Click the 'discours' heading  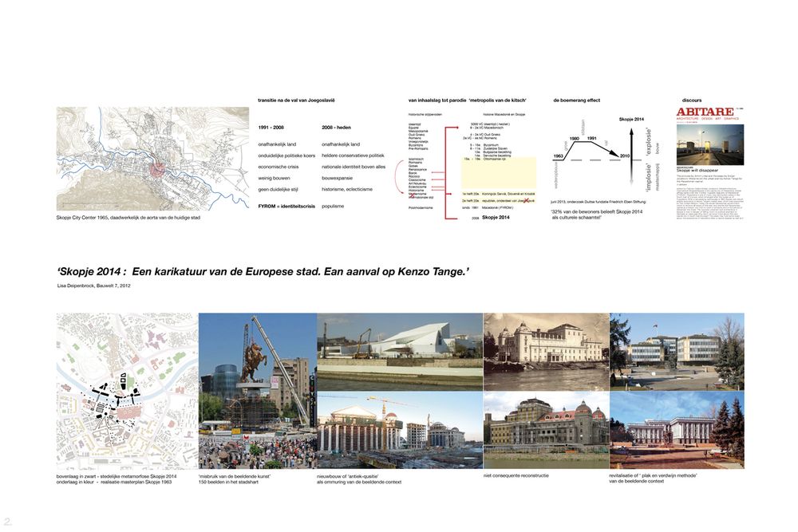692,100
